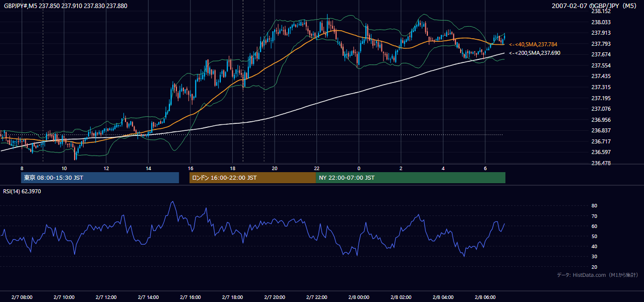644x302 pixels.
Task: Click the 238.152 price axis label
Action: click(x=601, y=11)
